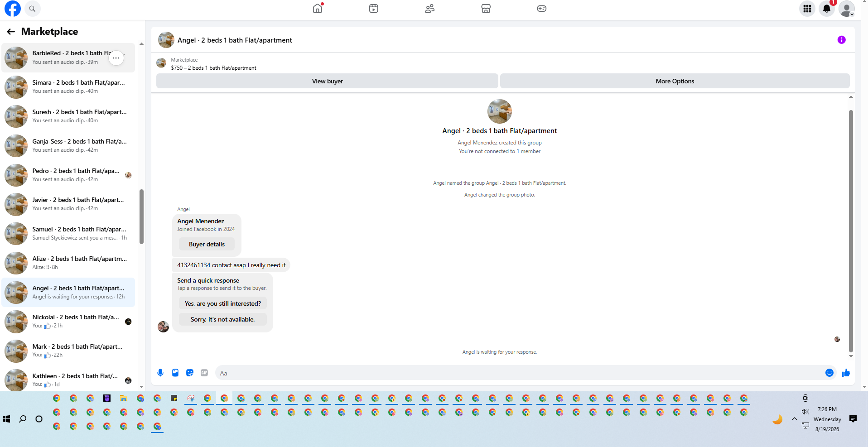Open the Marketplace storefront tab
Image resolution: width=868 pixels, height=447 pixels.
[x=486, y=9]
